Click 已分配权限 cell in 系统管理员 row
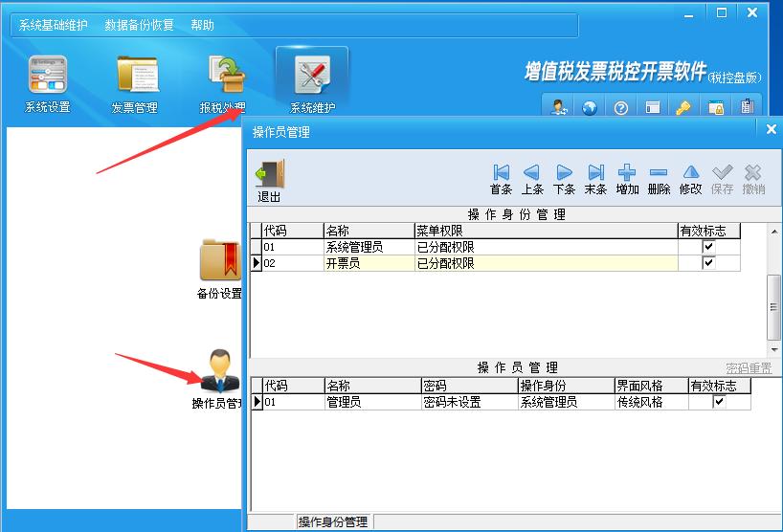The image size is (783, 532). [x=547, y=247]
